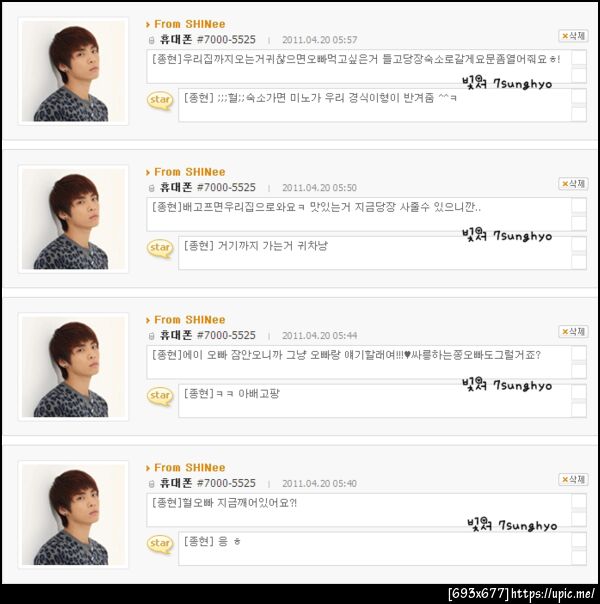Click the star bubble icon beside the 05:57 reply

point(160,101)
